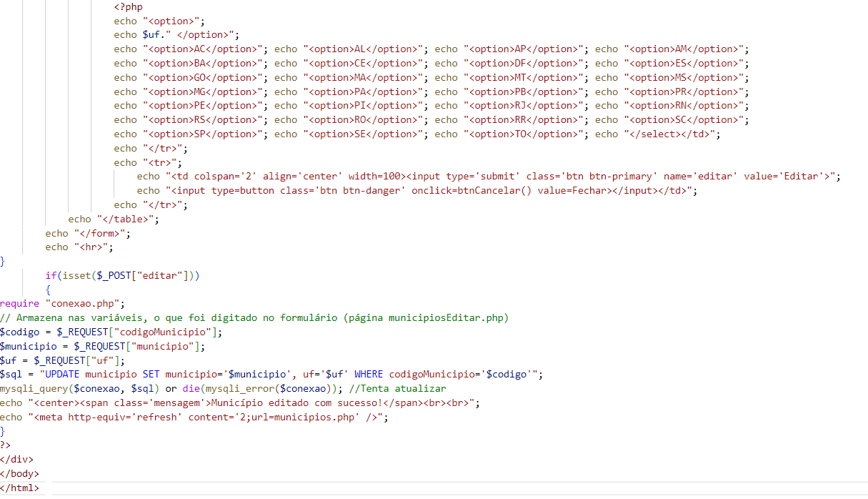The height and width of the screenshot is (499, 868).
Task: Click the Armazena nas variáveis comment line
Action: coord(254,318)
